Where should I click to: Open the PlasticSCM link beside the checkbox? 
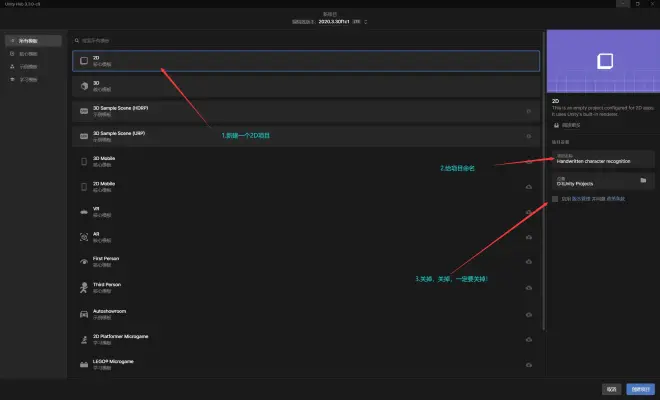pos(581,199)
